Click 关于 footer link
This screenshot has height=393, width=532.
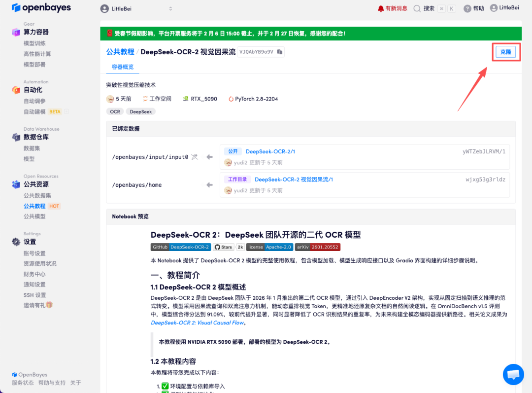click(x=76, y=383)
